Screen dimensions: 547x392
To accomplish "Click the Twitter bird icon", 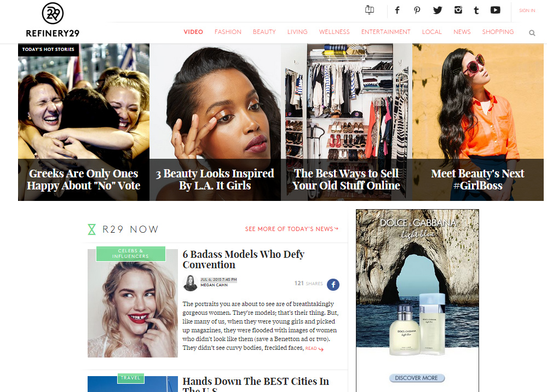I will tap(437, 10).
